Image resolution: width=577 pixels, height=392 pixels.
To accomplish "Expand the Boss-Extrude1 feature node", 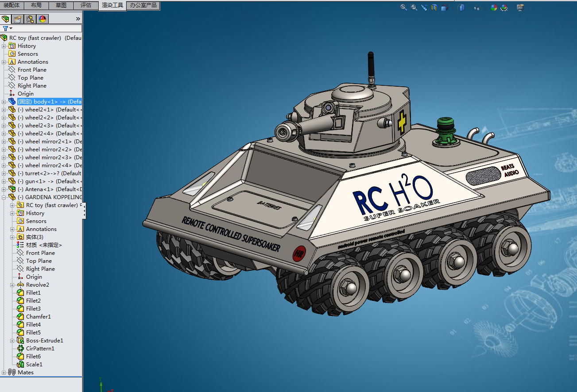I will pyautogui.click(x=12, y=341).
